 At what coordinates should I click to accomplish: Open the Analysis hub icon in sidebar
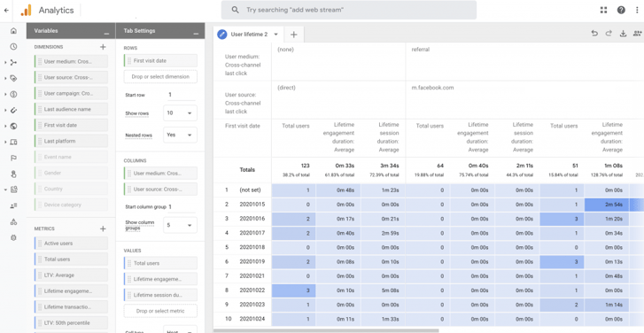point(13,190)
